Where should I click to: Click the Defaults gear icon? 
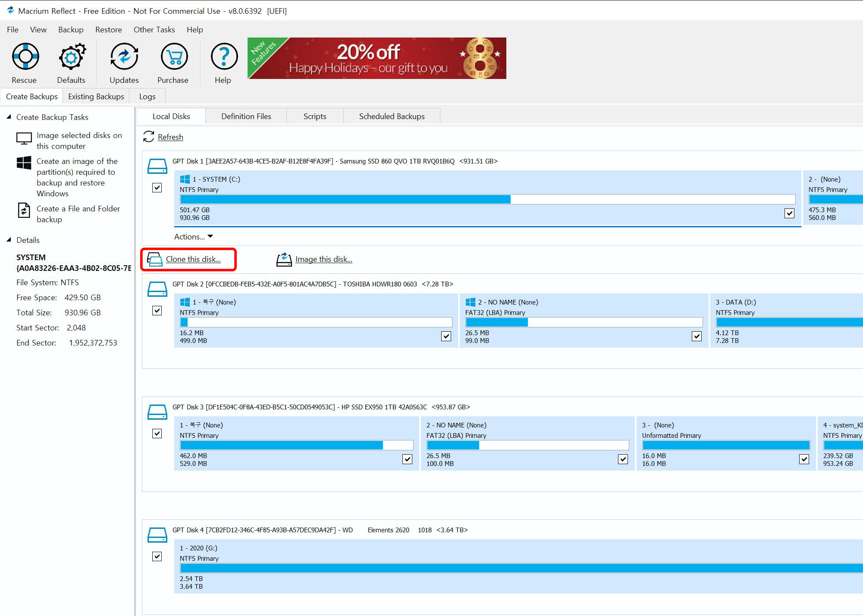click(x=71, y=57)
